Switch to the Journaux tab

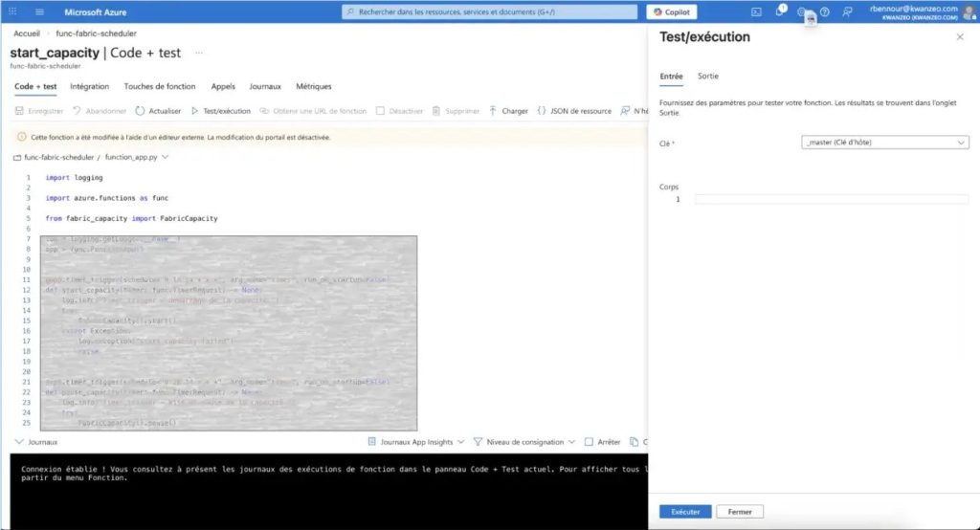coord(265,87)
